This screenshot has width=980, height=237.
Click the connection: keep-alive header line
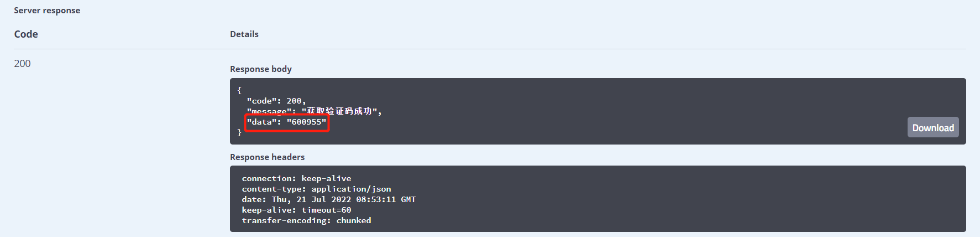click(x=296, y=178)
